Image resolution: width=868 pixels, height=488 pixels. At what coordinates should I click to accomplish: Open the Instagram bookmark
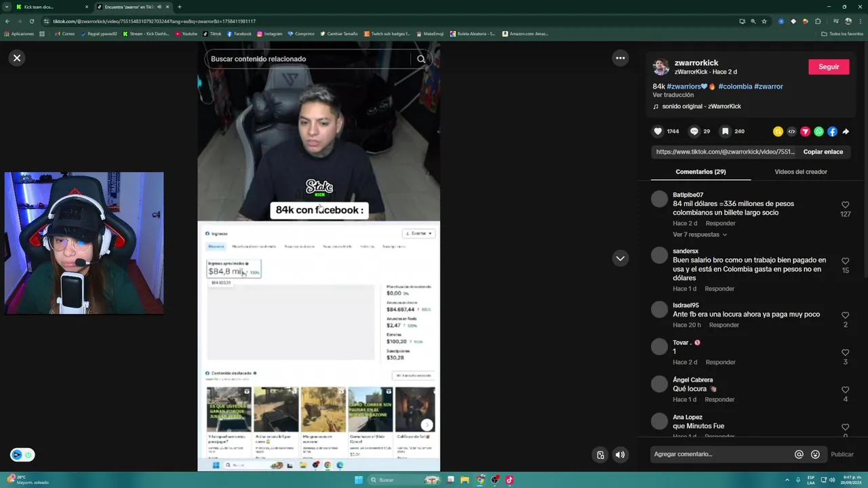click(x=270, y=34)
